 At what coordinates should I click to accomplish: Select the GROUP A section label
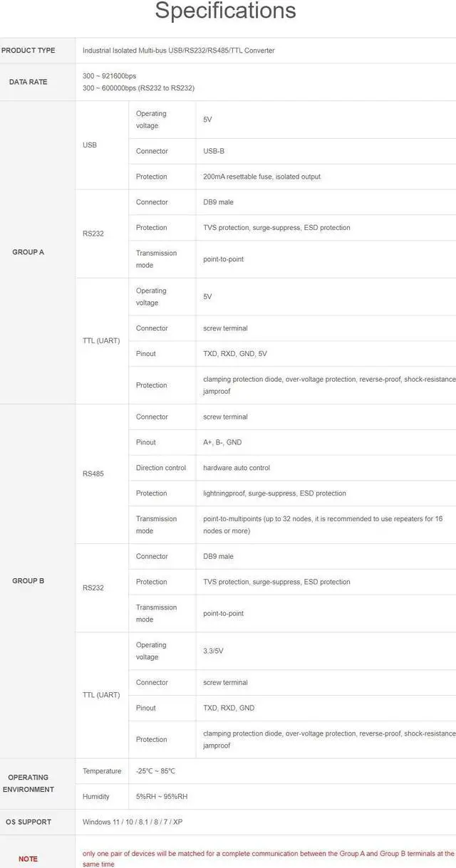pos(28,252)
